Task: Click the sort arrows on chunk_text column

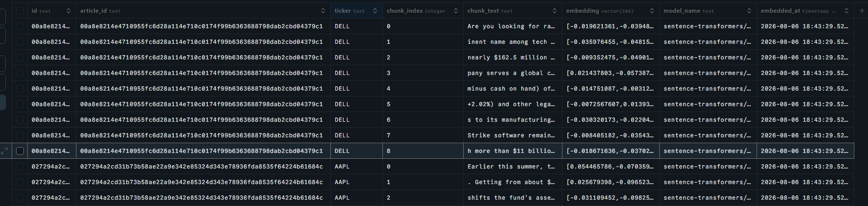Action: coord(555,11)
